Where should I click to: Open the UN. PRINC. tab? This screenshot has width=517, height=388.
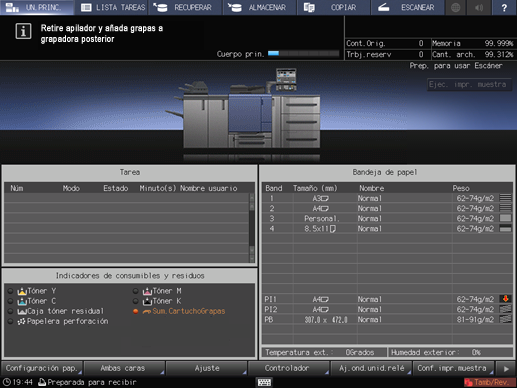pyautogui.click(x=37, y=7)
